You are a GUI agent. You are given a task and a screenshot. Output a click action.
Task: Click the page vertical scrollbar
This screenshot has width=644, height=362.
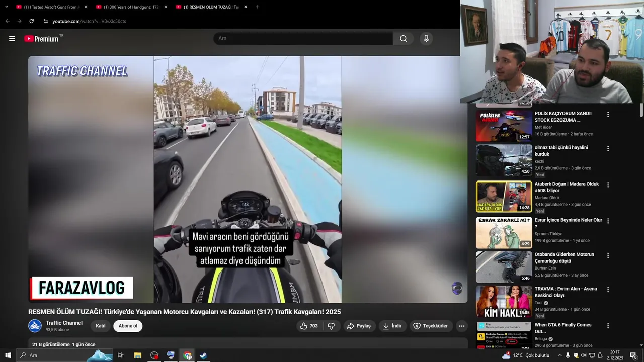pyautogui.click(x=641, y=110)
